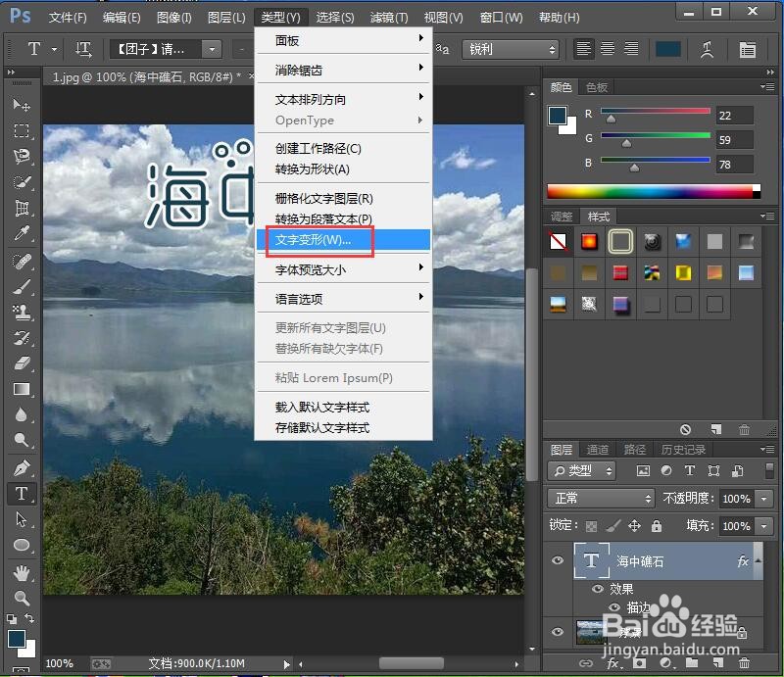Open the 滤镜 menu

tap(386, 17)
